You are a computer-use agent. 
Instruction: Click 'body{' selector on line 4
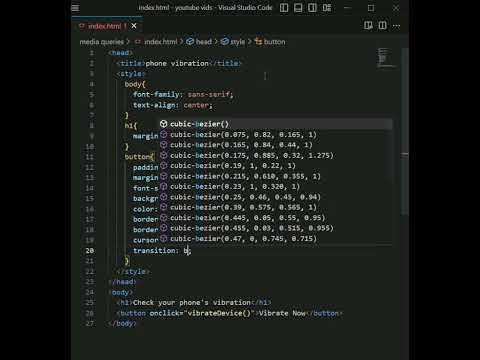tap(135, 84)
